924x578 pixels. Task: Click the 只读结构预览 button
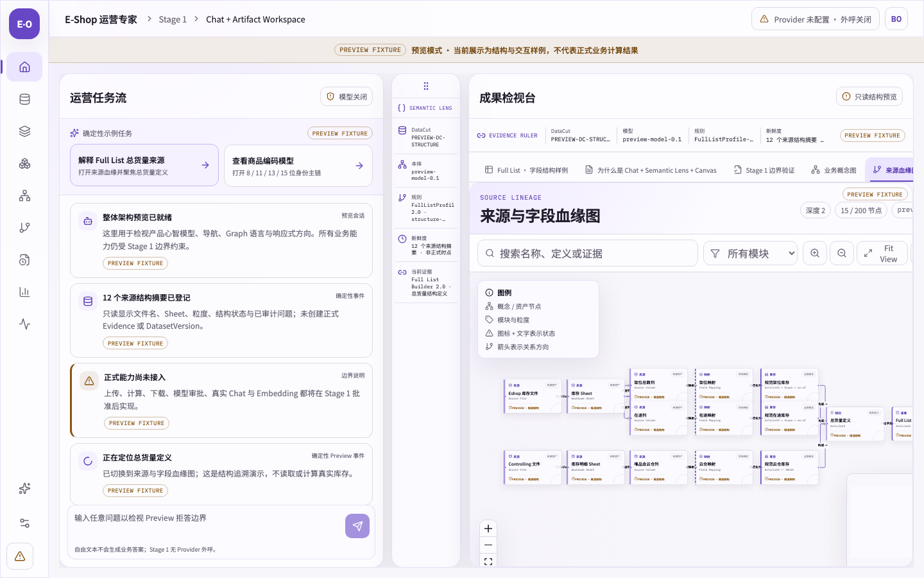(x=869, y=96)
